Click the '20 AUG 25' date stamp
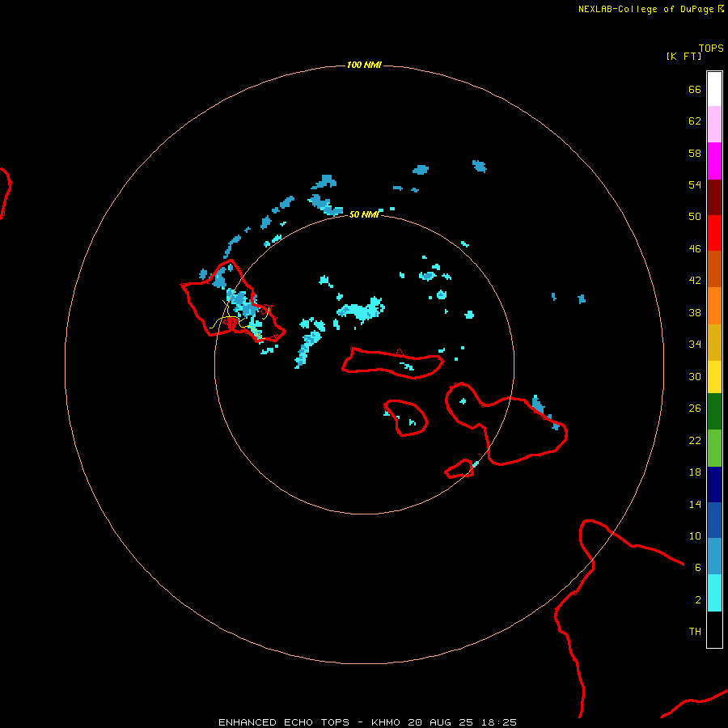 pos(440,722)
